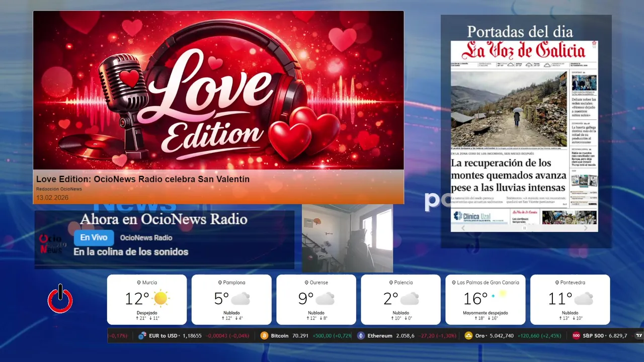
Task: Click the Las Palmas 16° temperature
Action: (x=475, y=299)
